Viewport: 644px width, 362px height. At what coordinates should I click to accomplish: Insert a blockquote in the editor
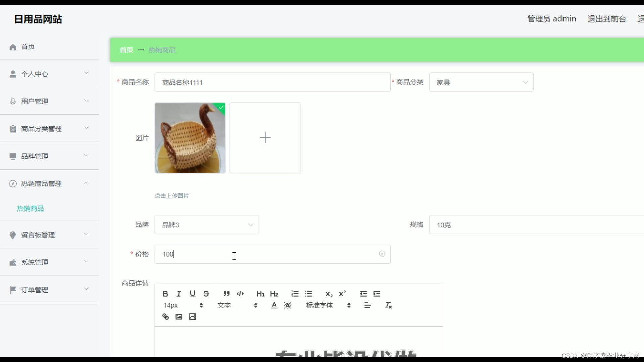click(x=226, y=294)
